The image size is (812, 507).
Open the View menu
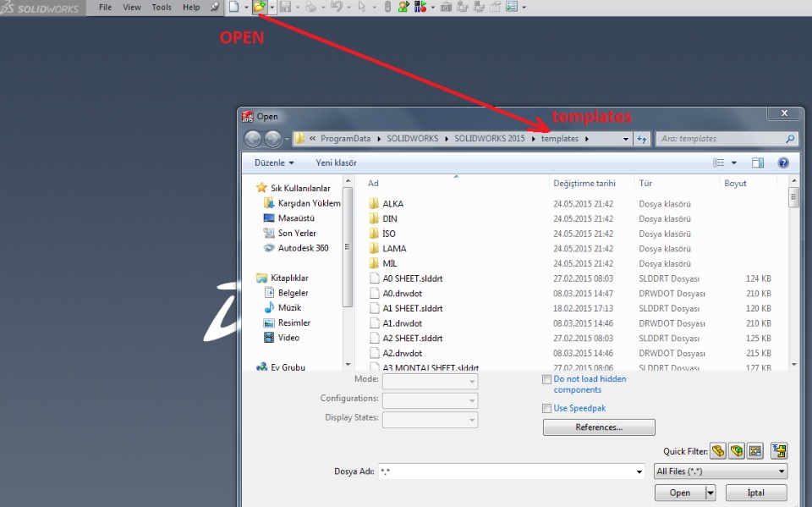click(x=132, y=8)
